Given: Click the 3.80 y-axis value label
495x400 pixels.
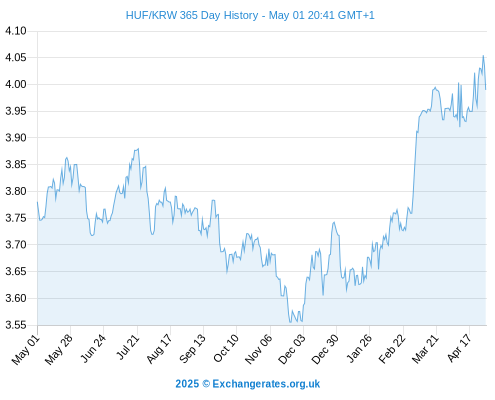Looking at the screenshot, I should click(x=16, y=191).
